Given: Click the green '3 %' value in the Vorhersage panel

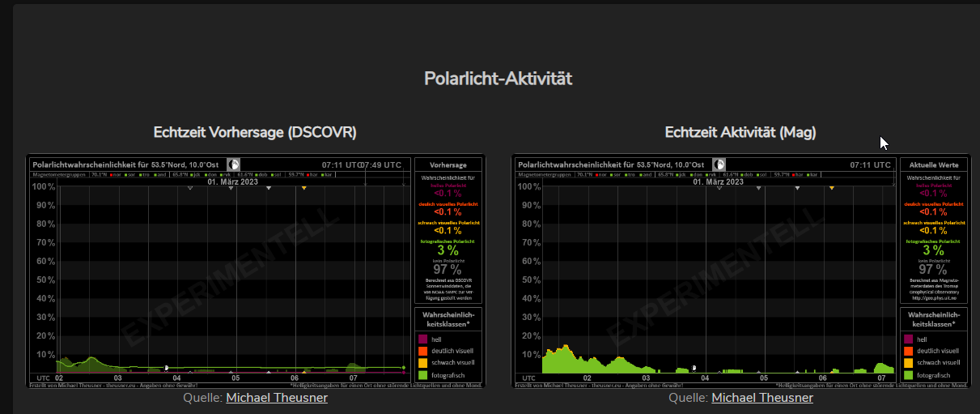Looking at the screenshot, I should coord(448,251).
